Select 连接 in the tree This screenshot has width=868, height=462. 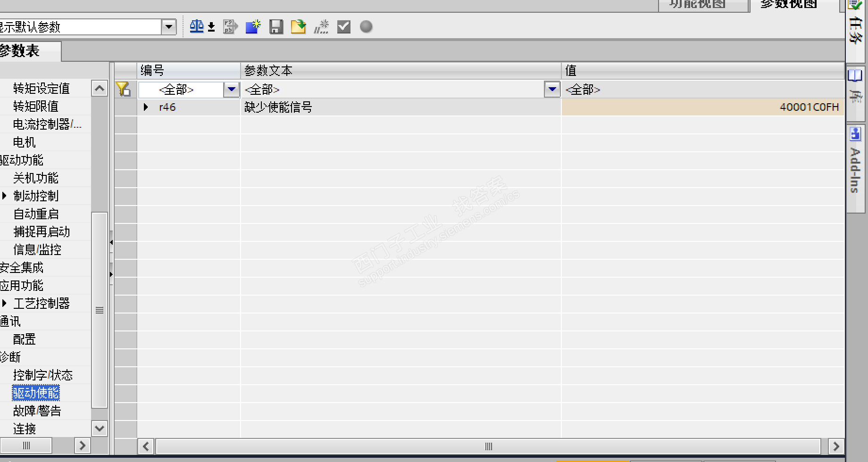click(x=25, y=429)
